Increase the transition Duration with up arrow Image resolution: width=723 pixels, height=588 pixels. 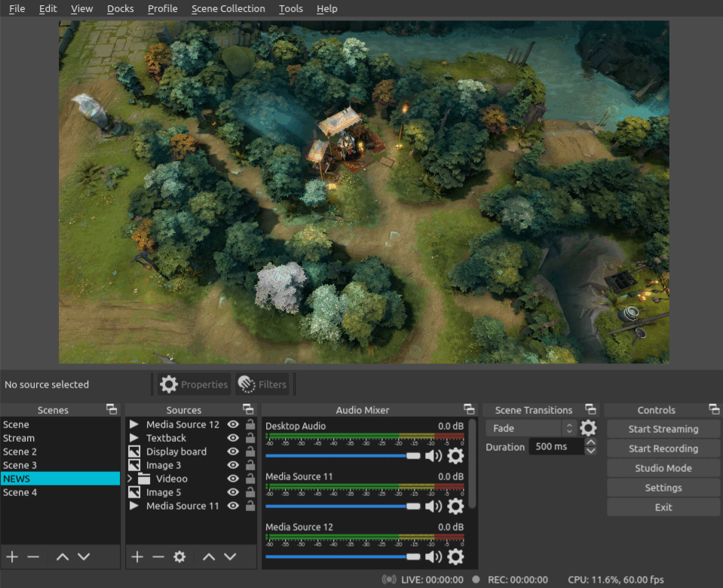click(591, 443)
